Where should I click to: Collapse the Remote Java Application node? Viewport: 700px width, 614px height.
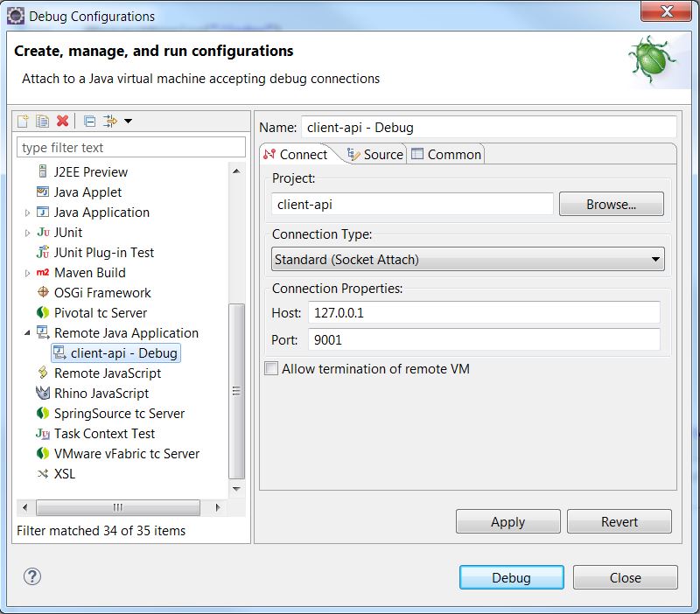coord(27,333)
